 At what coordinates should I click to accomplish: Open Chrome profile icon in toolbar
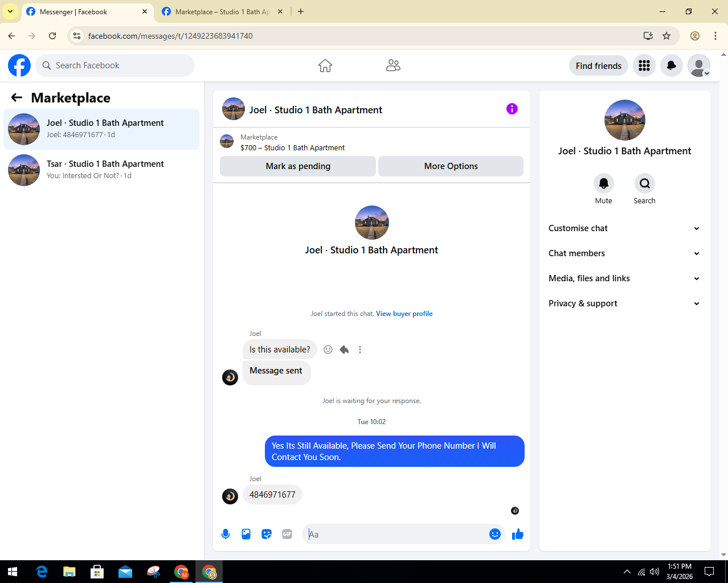695,36
